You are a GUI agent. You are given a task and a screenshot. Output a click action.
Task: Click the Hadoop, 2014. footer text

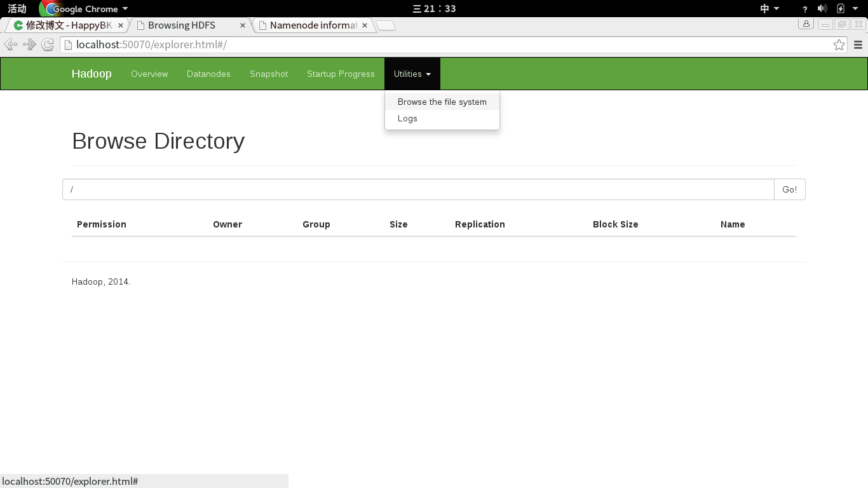101,281
